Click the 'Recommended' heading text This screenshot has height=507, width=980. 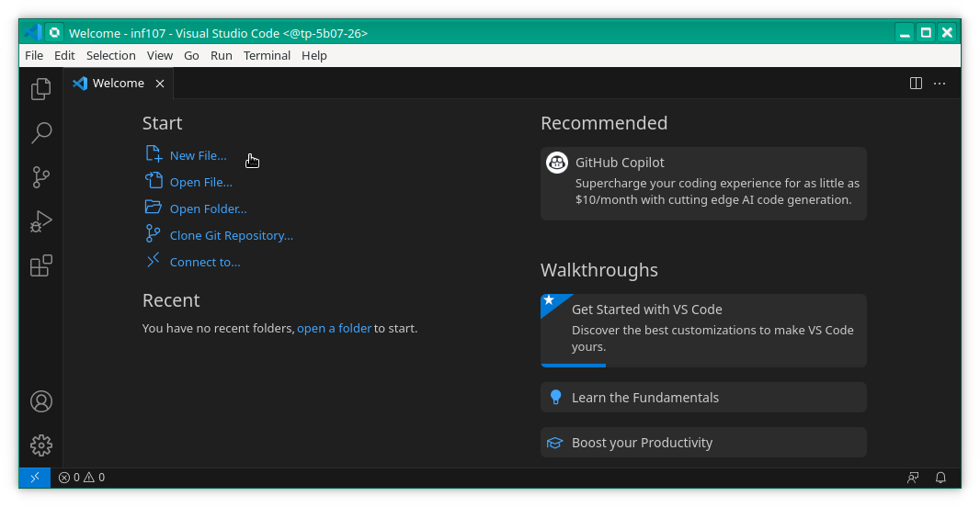point(604,123)
